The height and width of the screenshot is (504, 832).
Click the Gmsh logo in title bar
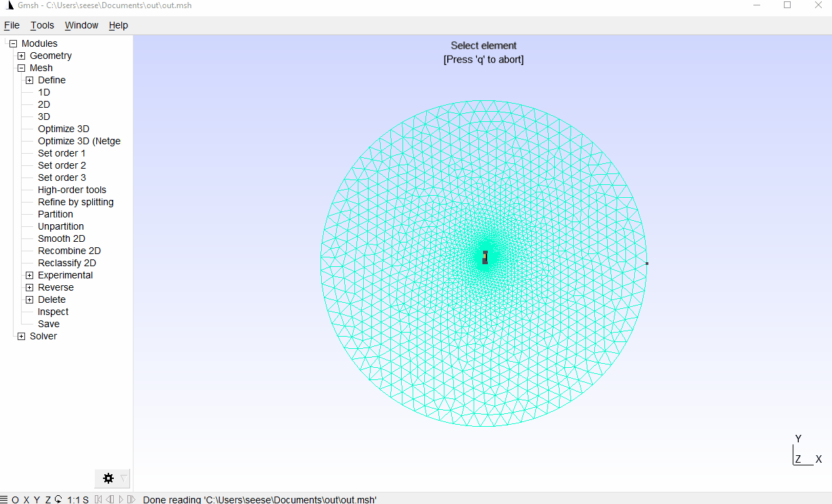pos(9,5)
